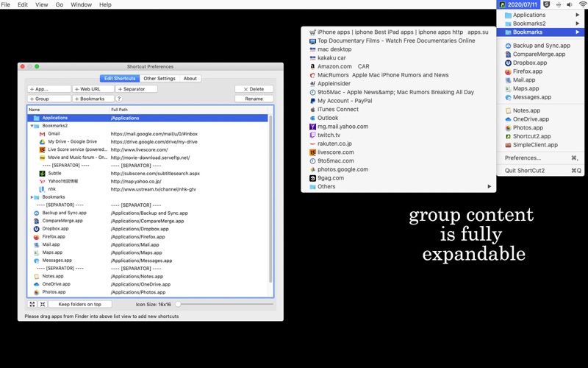The height and width of the screenshot is (368, 588).
Task: Open the ShortCut2 menu bar icon
Action: click(x=502, y=4)
